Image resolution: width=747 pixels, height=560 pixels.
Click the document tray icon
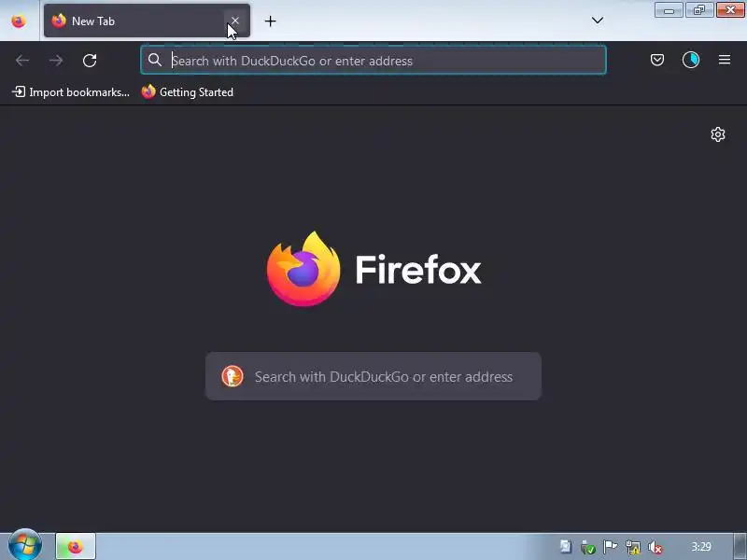click(x=566, y=547)
